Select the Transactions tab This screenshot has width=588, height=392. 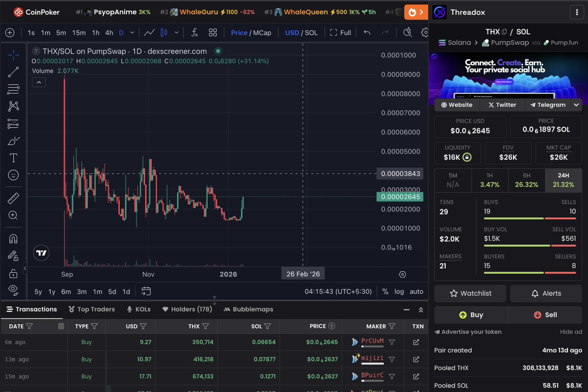[x=32, y=309]
